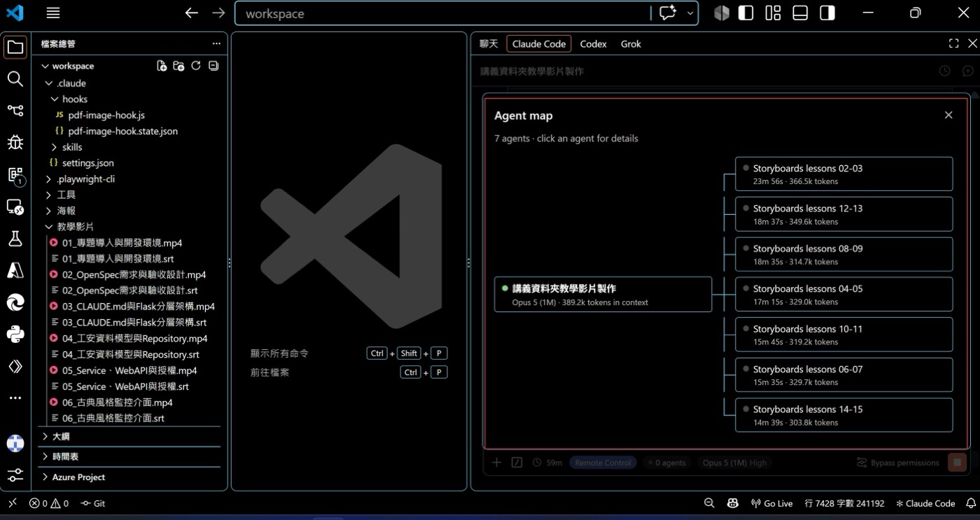
Task: Open the Search view in activity bar
Action: click(15, 78)
